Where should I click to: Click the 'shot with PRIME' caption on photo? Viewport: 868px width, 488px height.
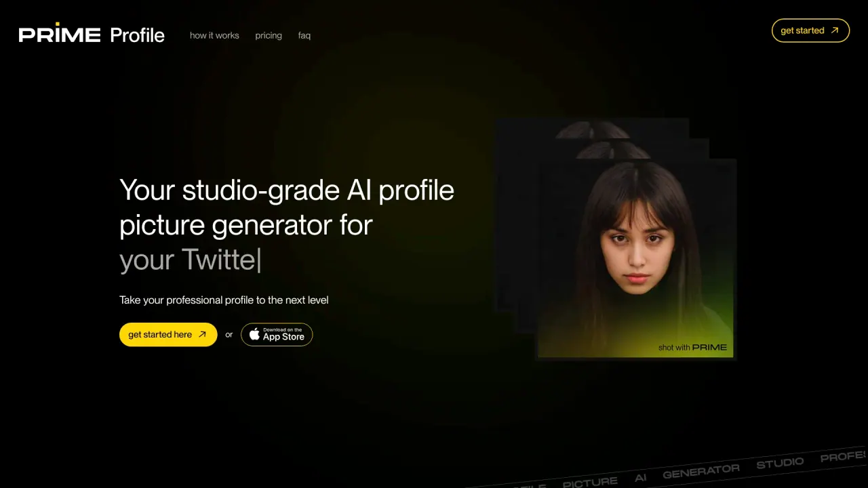692,347
